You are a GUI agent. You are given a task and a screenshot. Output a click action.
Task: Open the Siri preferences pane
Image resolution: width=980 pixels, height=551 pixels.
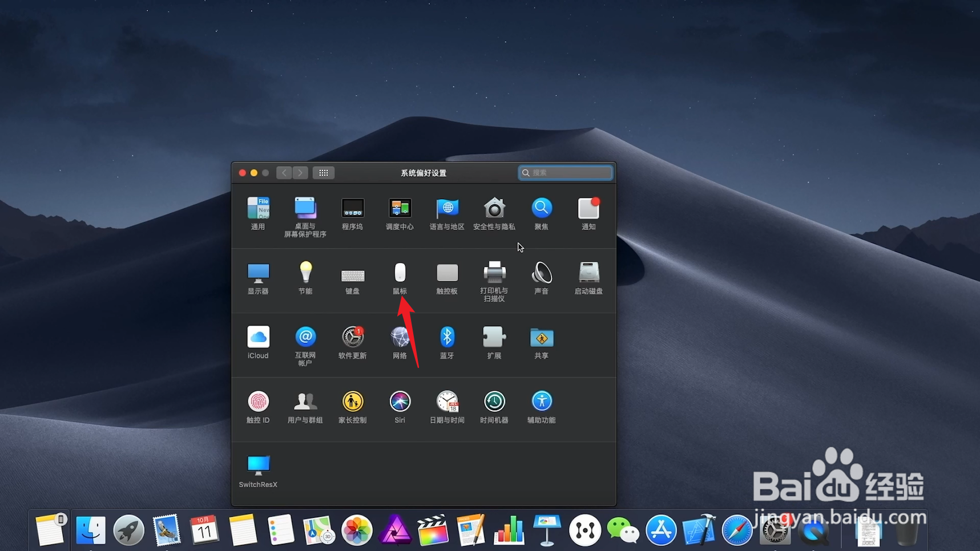[400, 407]
